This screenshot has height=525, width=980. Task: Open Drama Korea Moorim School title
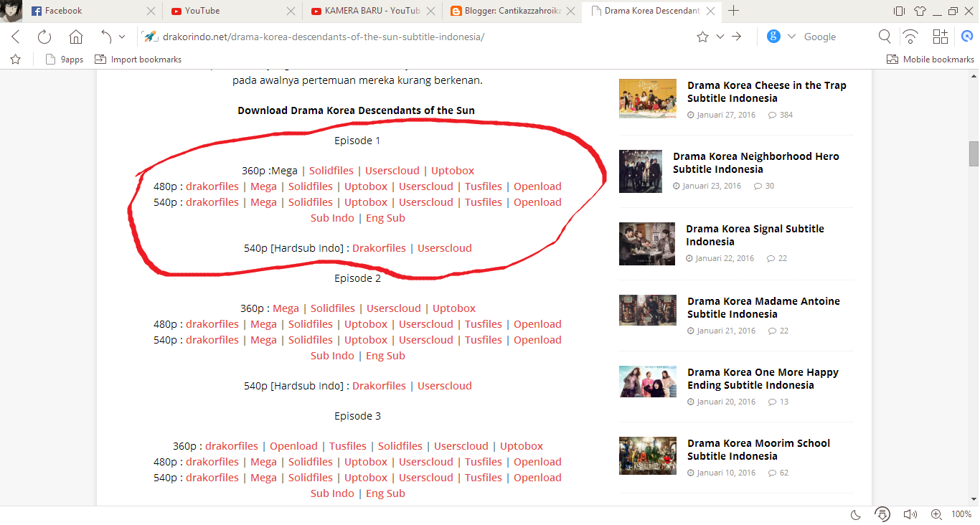(x=758, y=450)
